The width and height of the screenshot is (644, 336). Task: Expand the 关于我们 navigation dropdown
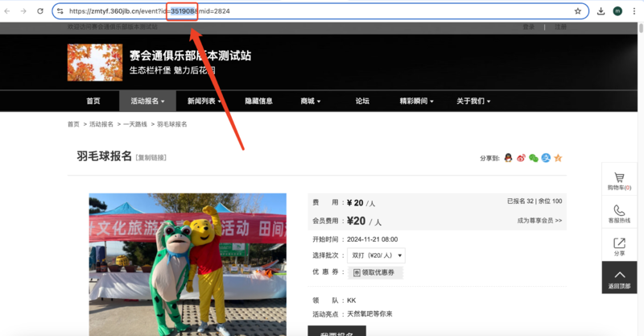click(x=473, y=102)
